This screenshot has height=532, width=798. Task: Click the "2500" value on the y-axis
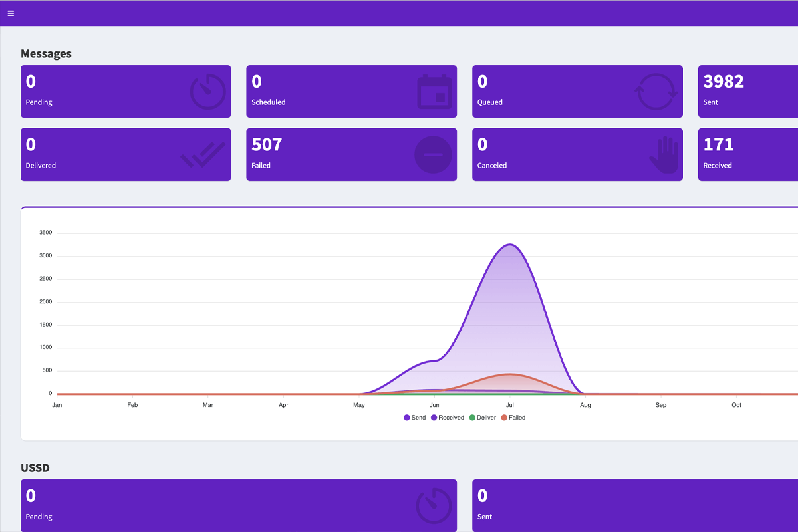pyautogui.click(x=46, y=279)
